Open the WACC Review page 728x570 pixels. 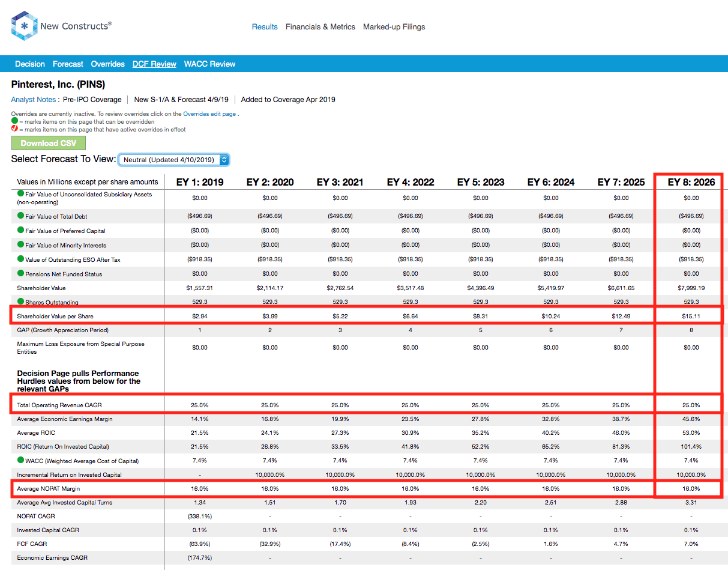[209, 64]
